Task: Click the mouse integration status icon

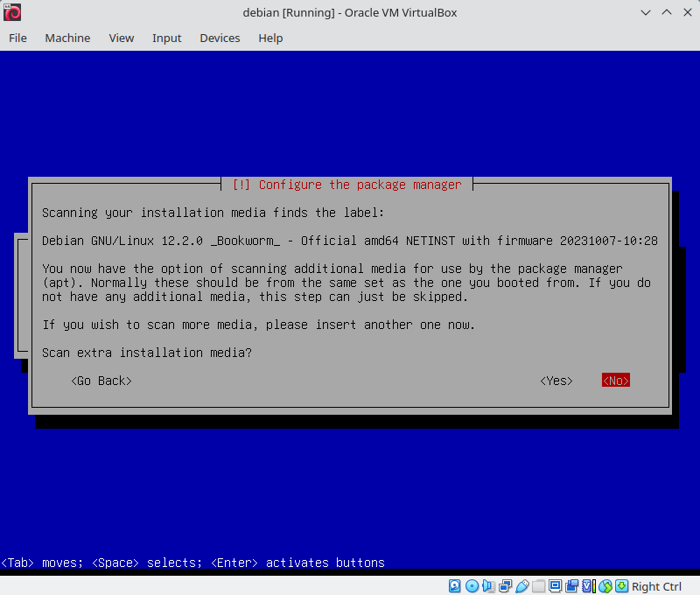Action: point(605,586)
